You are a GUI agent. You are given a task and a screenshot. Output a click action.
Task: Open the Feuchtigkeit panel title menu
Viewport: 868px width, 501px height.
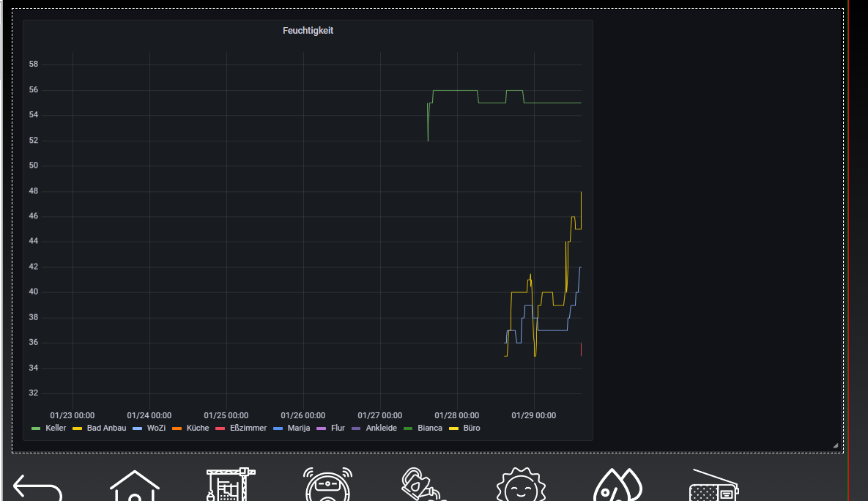tap(308, 31)
